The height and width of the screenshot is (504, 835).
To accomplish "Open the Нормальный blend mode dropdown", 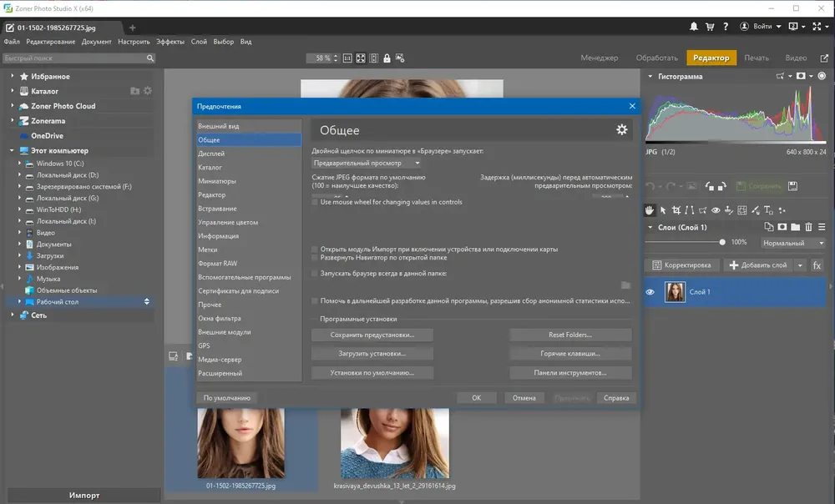I will coord(793,243).
